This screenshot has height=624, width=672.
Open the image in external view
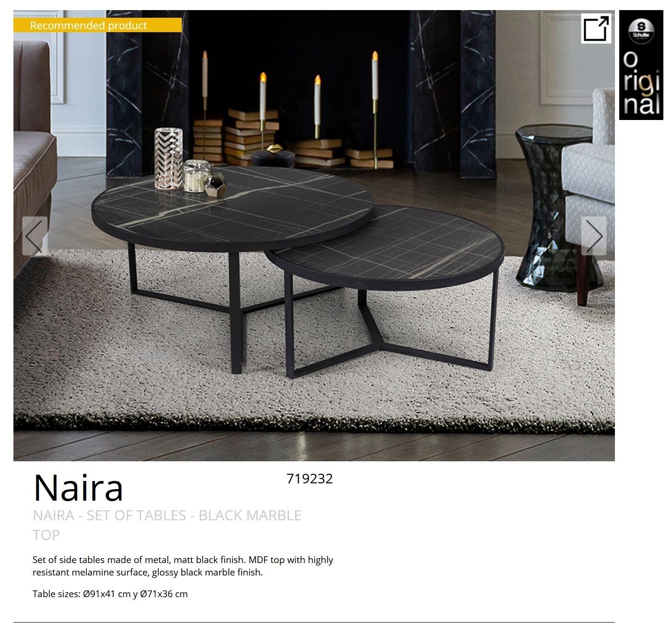[596, 28]
